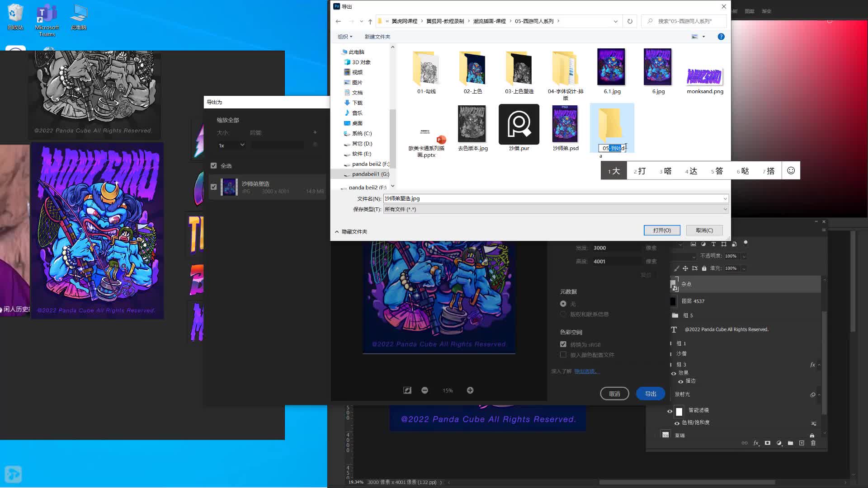Select 系统 (C:) drive
868x488 pixels.
point(358,134)
